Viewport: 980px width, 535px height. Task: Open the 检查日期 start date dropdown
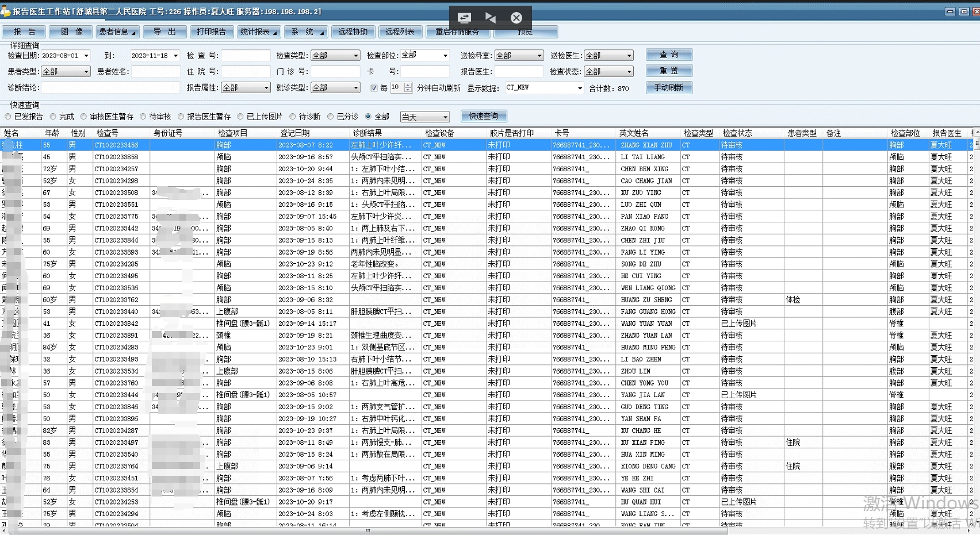click(86, 56)
